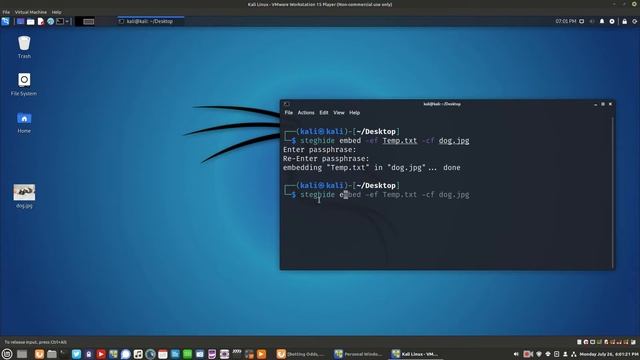This screenshot has width=640, height=360.
Task: Open the host Twitter taskbar icon
Action: coord(76,354)
